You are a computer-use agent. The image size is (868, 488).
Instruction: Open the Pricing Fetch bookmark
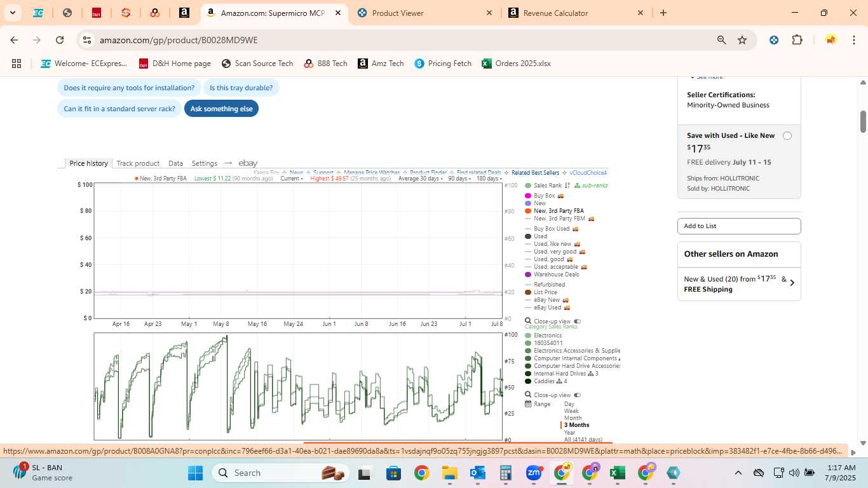tap(443, 64)
